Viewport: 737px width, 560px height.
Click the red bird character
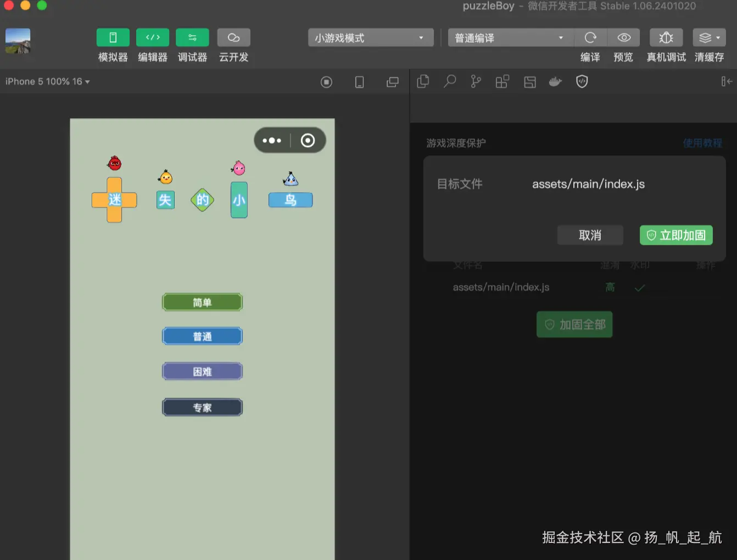coord(114,163)
